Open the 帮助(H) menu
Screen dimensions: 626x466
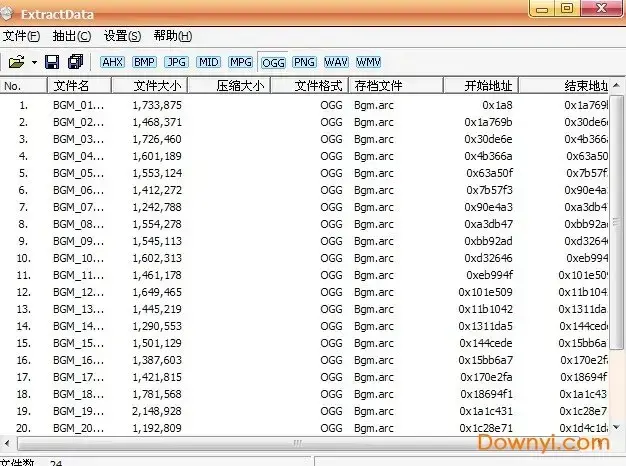[x=173, y=36]
